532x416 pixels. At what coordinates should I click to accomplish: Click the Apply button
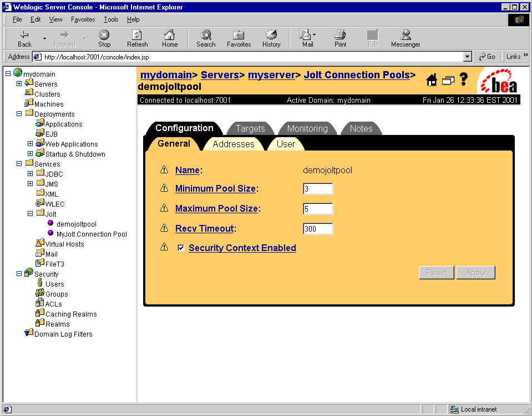pyautogui.click(x=475, y=272)
